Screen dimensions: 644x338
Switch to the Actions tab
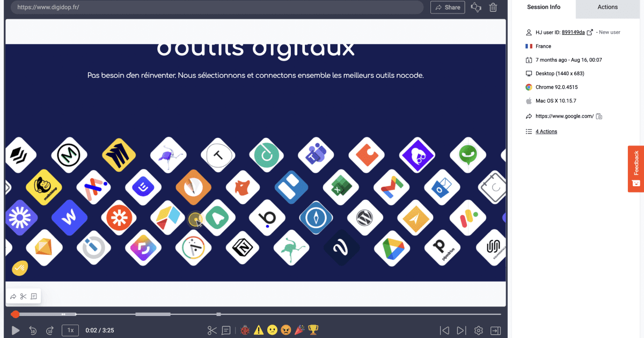[x=608, y=7]
